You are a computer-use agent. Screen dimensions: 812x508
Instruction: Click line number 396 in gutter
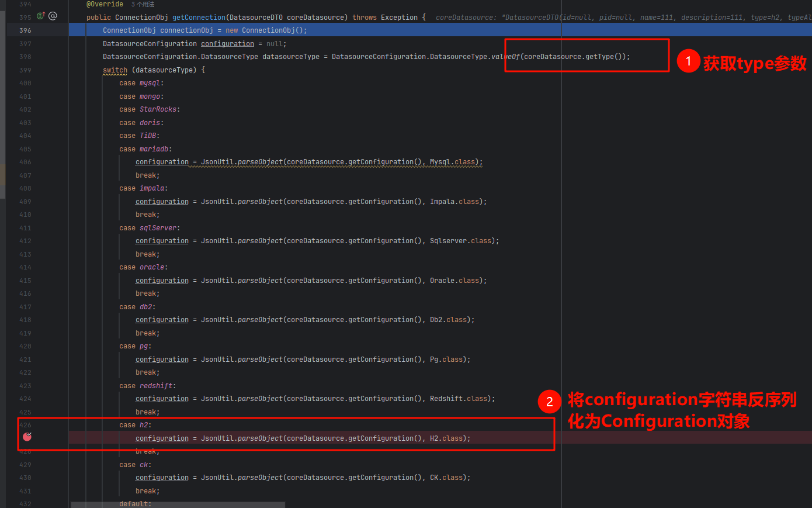25,30
